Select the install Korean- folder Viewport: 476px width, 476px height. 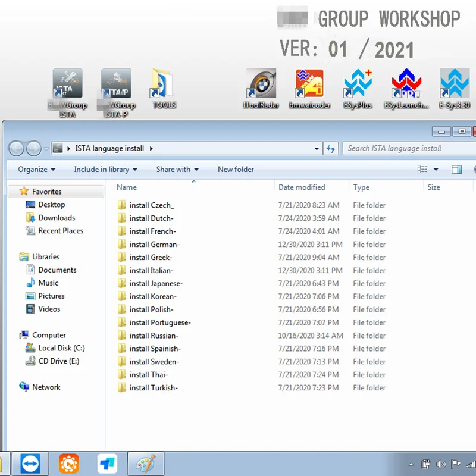(x=153, y=297)
